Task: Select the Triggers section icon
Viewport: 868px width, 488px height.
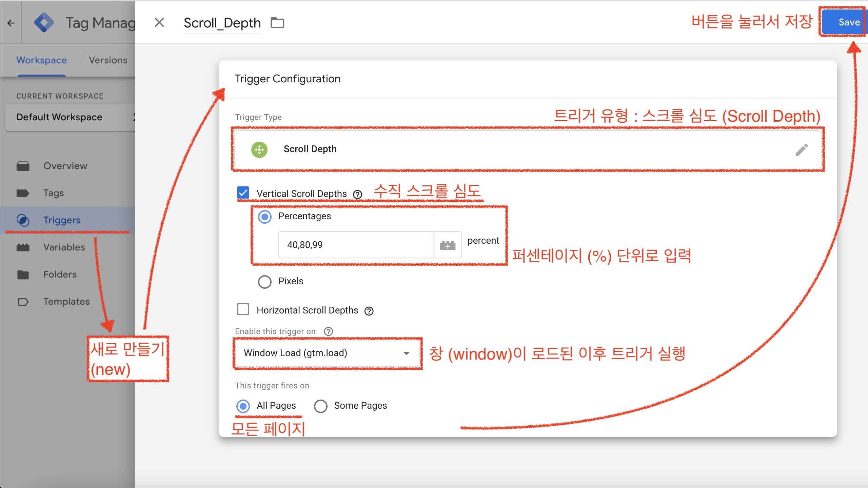Action: (23, 220)
